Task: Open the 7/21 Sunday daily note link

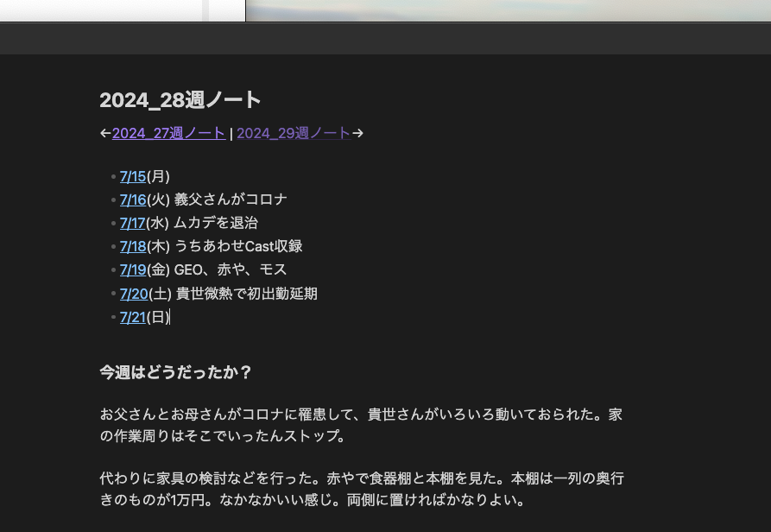Action: [x=132, y=317]
